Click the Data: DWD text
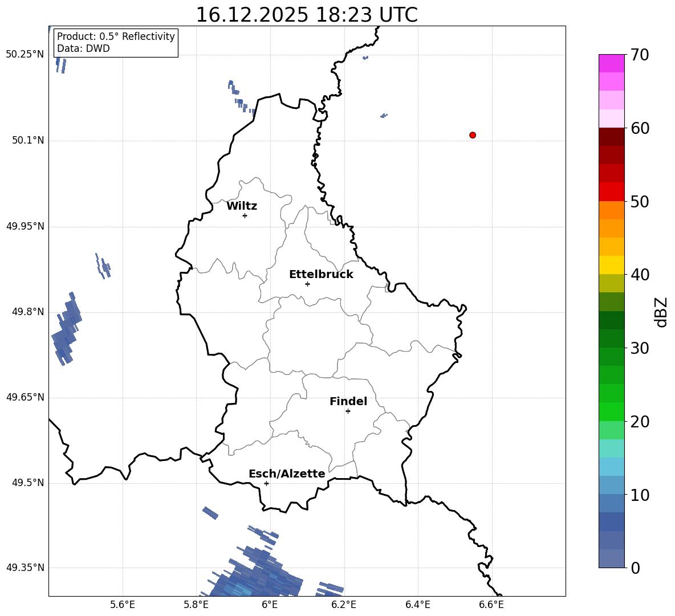The image size is (675, 616). 83,48
